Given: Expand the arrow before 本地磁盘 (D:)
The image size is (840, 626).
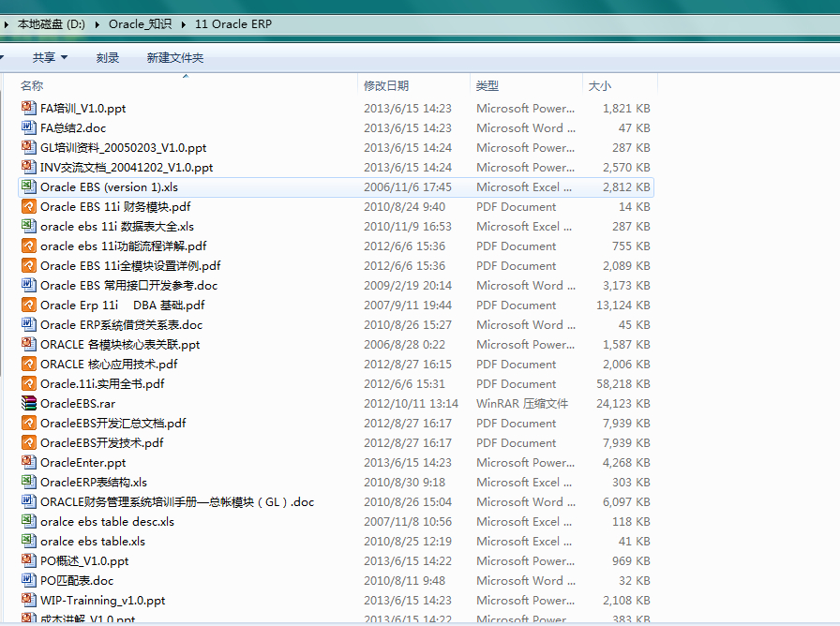Looking at the screenshot, I should 6,24.
